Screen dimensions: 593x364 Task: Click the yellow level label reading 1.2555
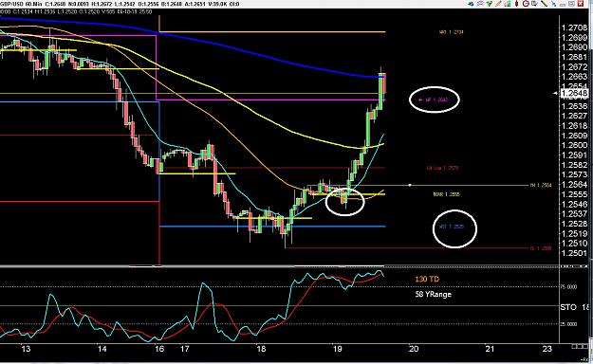[x=446, y=194]
